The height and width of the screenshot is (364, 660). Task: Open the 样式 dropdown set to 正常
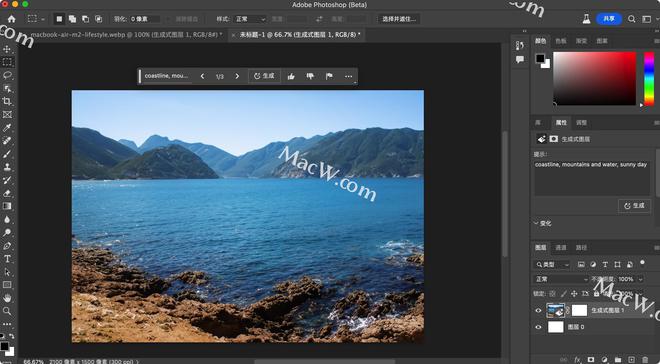[x=250, y=19]
